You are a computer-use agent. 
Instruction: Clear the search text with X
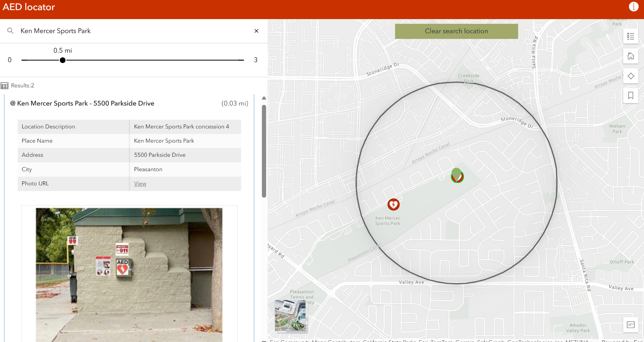coord(256,31)
